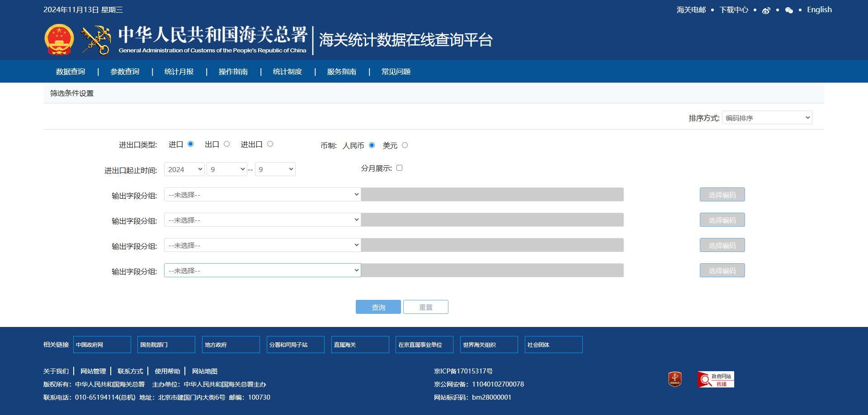Open the 数据查询 menu
The height and width of the screenshot is (415, 868).
(x=71, y=72)
